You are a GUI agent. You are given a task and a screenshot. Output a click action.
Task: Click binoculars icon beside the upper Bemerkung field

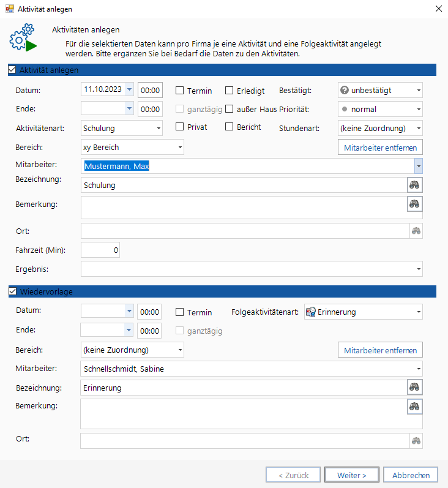coord(415,204)
